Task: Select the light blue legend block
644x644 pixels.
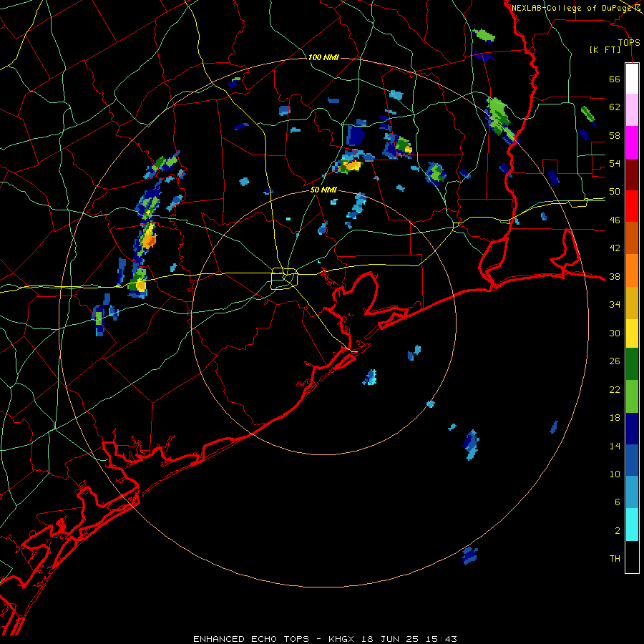Action: 632,492
